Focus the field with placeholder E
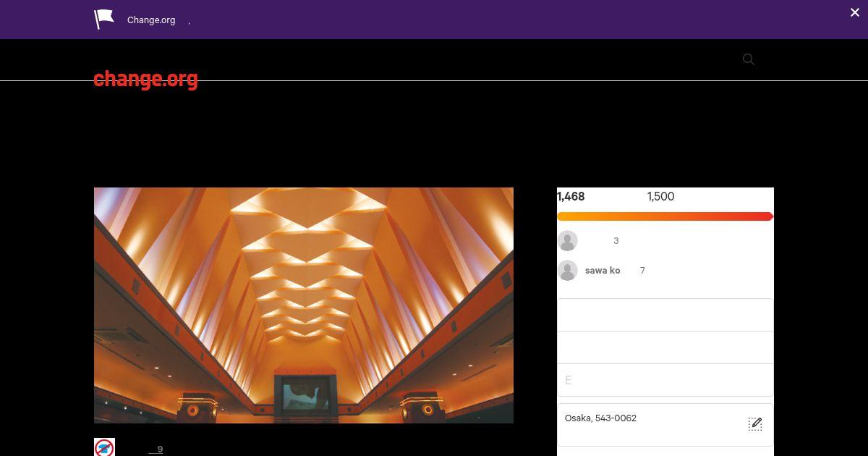Image resolution: width=868 pixels, height=456 pixels. [x=665, y=380]
